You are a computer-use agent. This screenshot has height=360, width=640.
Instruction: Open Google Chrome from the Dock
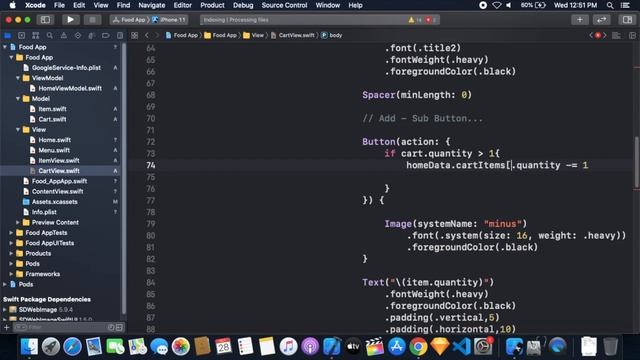pyautogui.click(x=418, y=347)
